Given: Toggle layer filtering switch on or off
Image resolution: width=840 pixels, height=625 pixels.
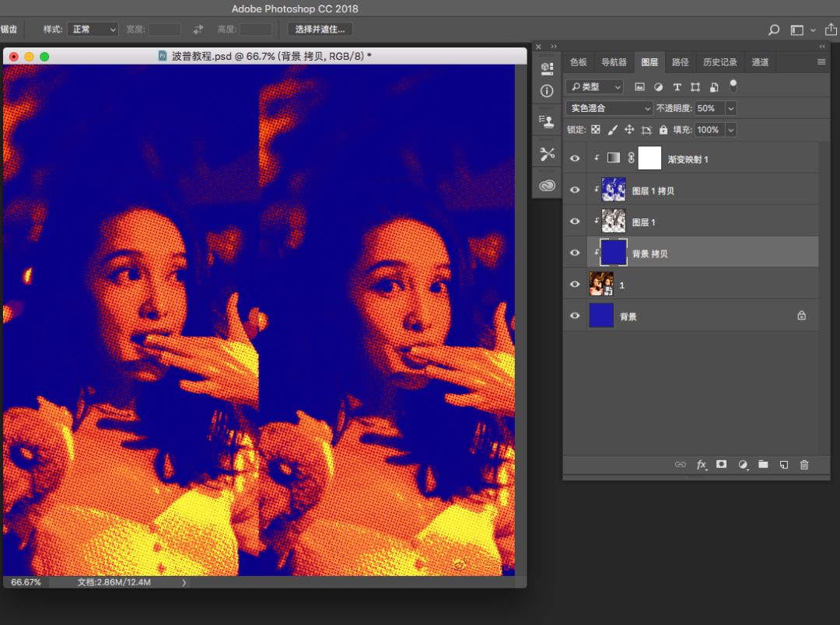Looking at the screenshot, I should pyautogui.click(x=733, y=86).
